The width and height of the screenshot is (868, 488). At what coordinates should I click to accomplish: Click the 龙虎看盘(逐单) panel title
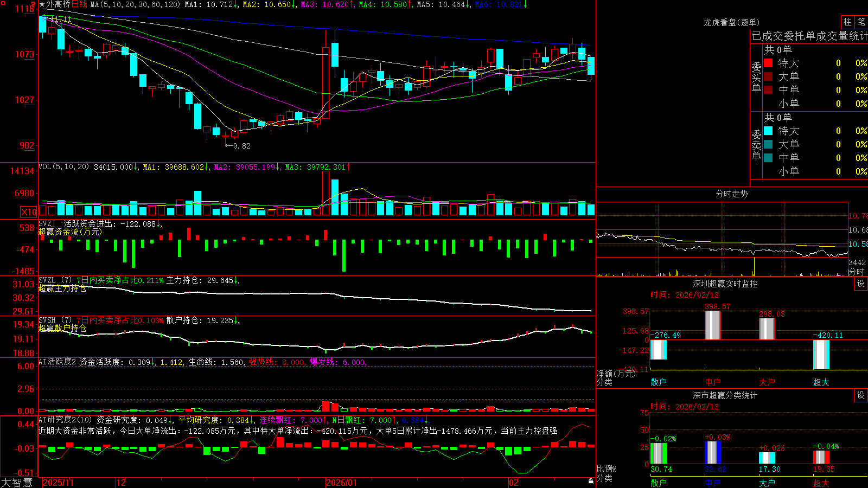coord(731,22)
